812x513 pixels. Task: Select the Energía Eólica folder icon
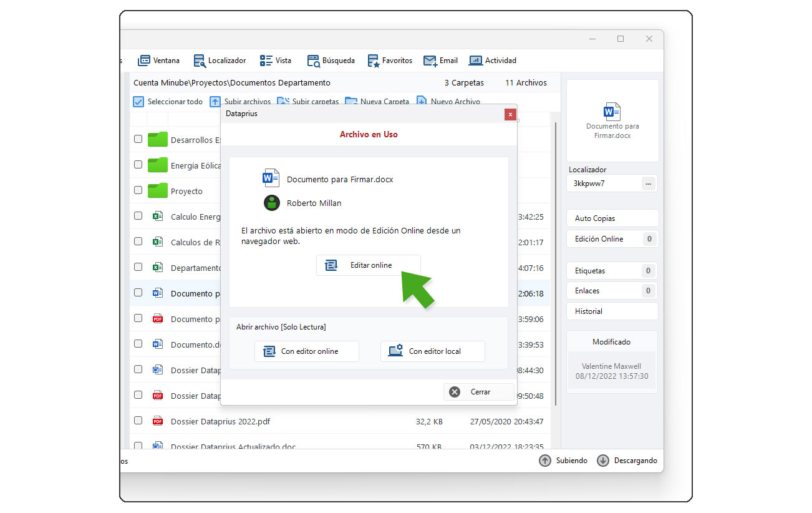(x=158, y=165)
